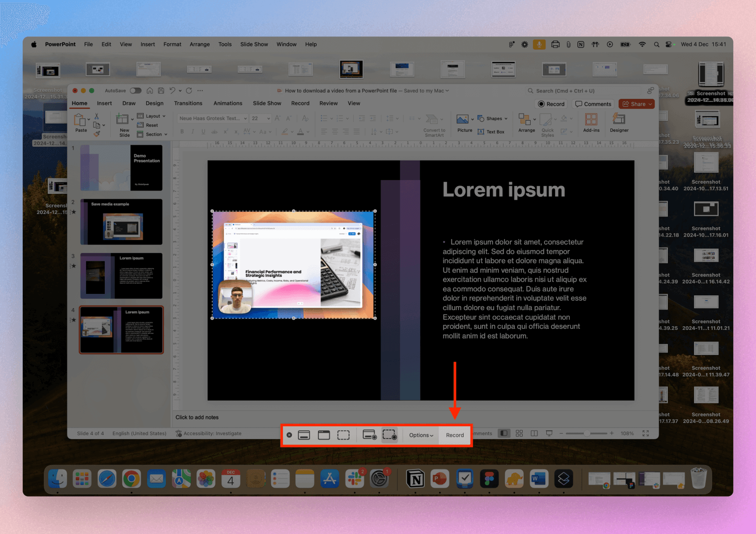Open the Picture tool in the ribbon
The height and width of the screenshot is (534, 756).
coord(462,118)
